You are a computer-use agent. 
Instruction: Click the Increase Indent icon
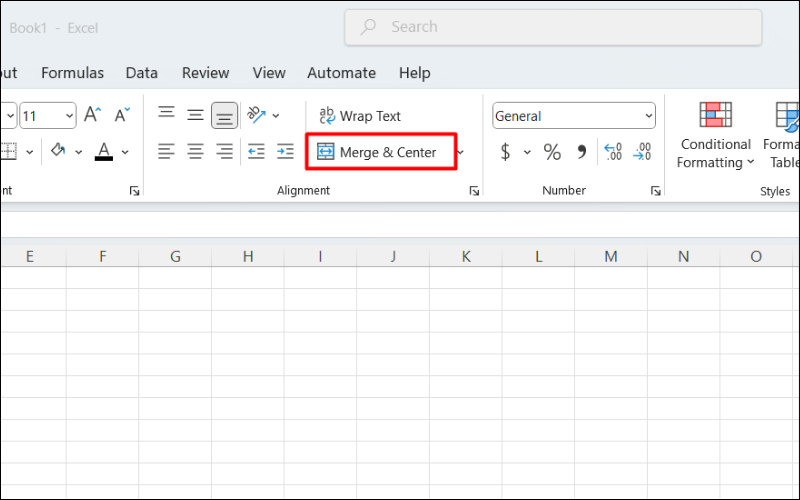[x=286, y=152]
